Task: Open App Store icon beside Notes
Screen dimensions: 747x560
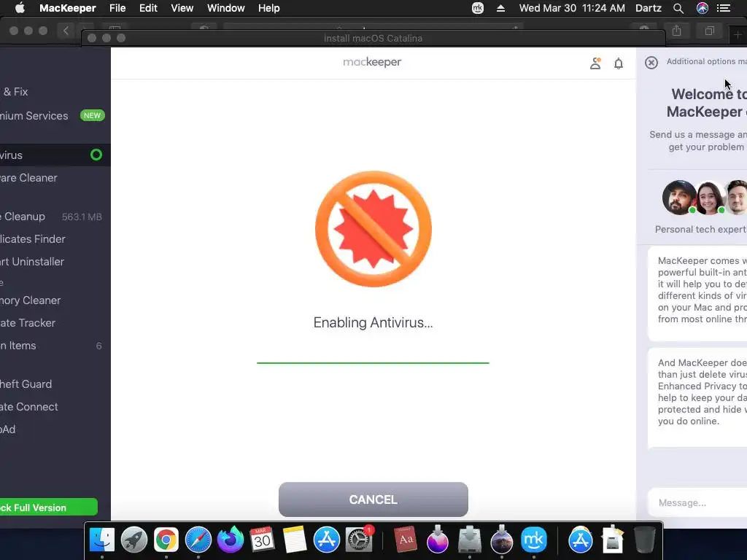Action: pyautogui.click(x=326, y=540)
